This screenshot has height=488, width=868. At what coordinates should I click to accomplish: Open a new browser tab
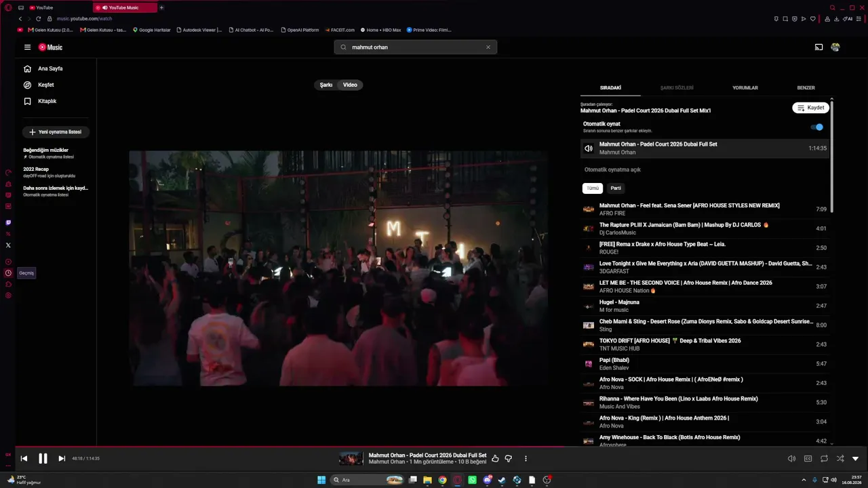[161, 7]
